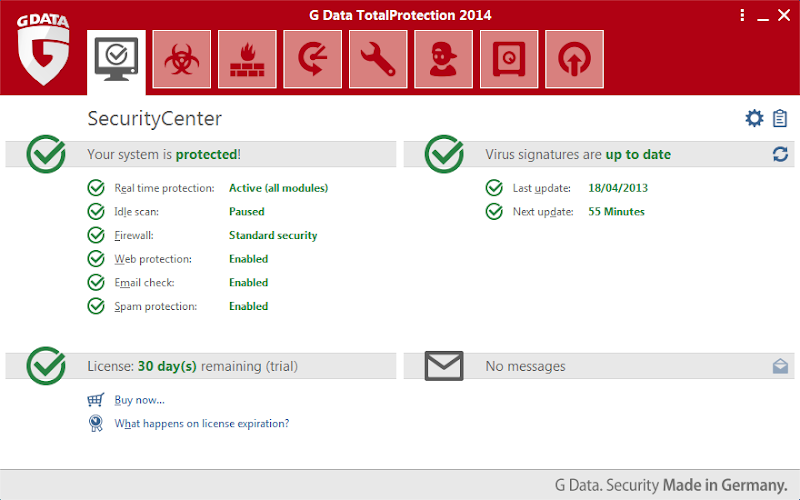
Task: Open the title bar three-dots menu
Action: (x=742, y=15)
